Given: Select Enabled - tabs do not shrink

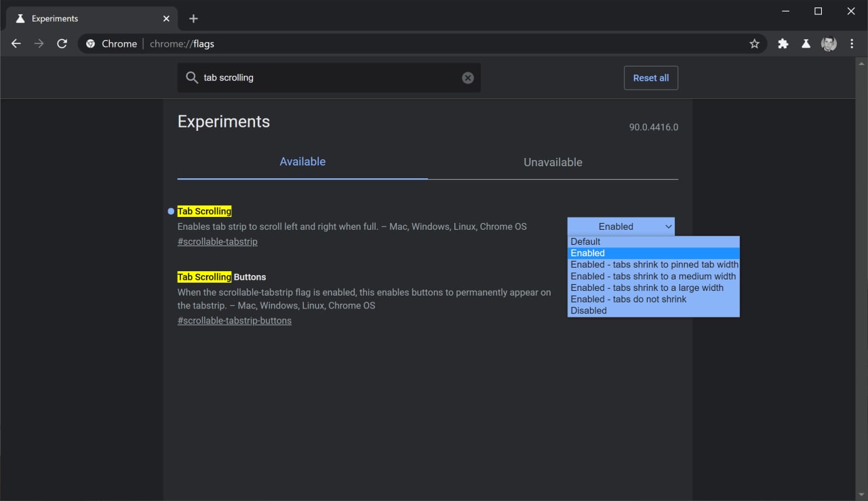Looking at the screenshot, I should tap(654, 299).
